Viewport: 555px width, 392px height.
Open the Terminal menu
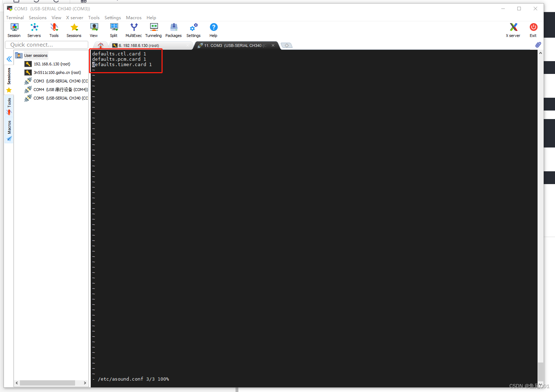click(15, 17)
